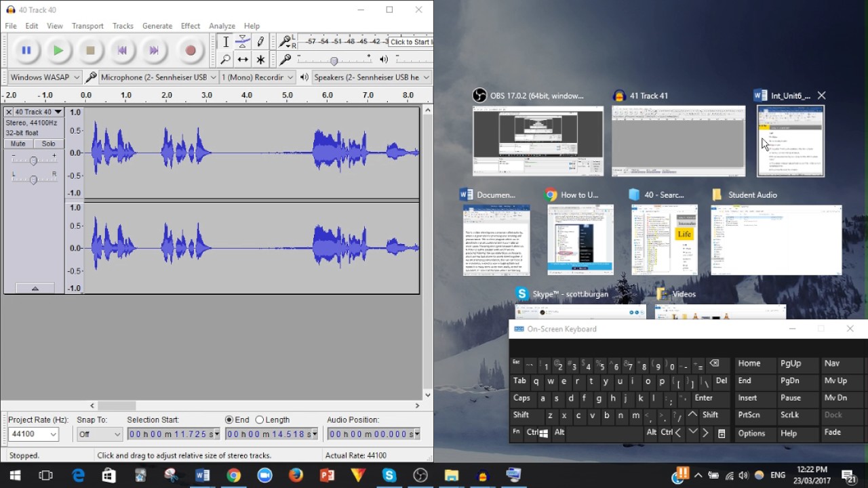Viewport: 868px width, 488px height.
Task: Open the Effect menu
Action: [x=191, y=26]
